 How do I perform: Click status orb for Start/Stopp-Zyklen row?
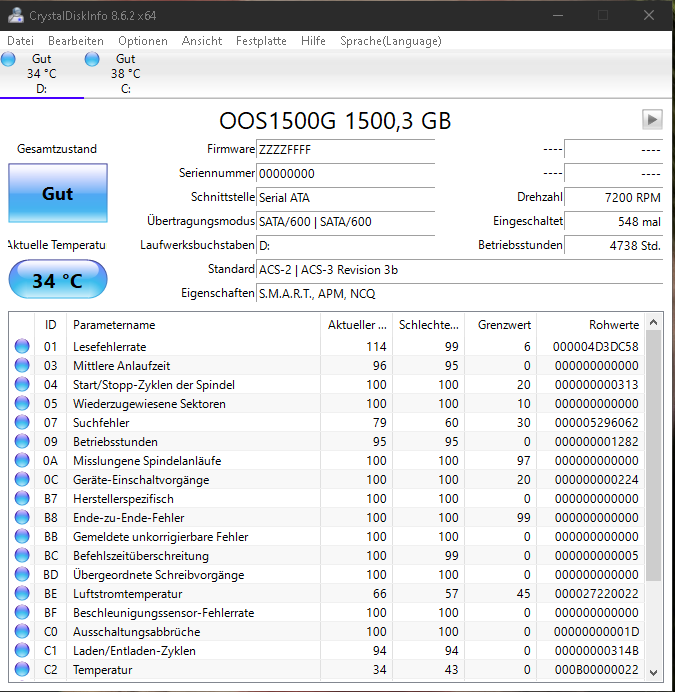coord(22,384)
